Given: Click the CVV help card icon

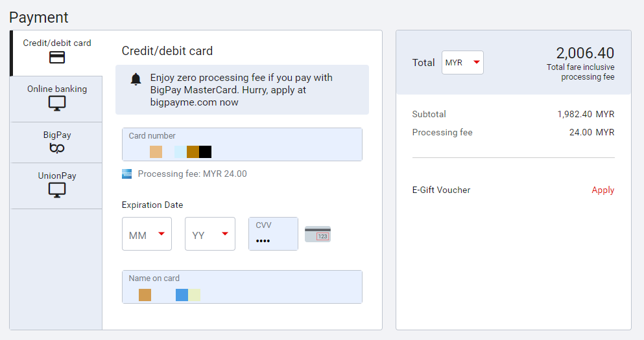Looking at the screenshot, I should tap(318, 234).
